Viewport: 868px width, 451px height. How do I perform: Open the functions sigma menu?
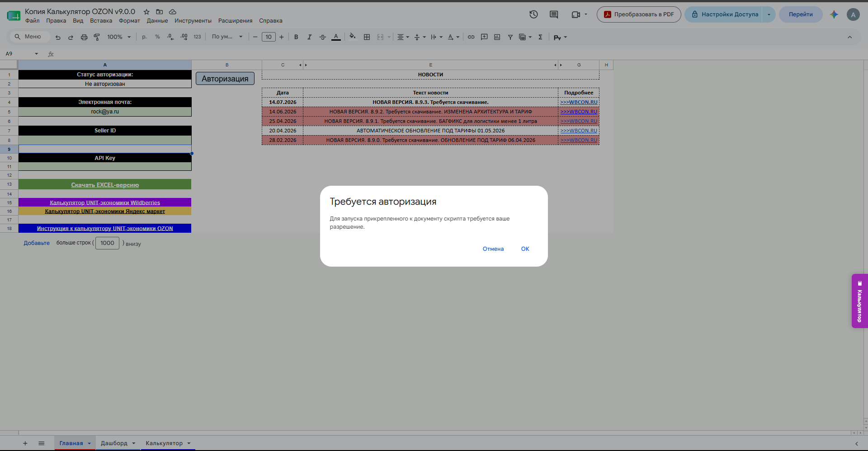click(540, 37)
